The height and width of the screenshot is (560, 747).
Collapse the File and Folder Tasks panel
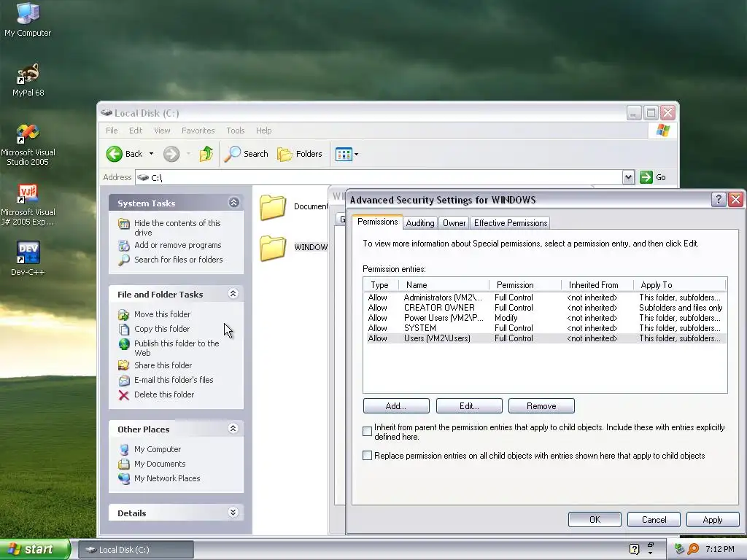pyautogui.click(x=233, y=293)
